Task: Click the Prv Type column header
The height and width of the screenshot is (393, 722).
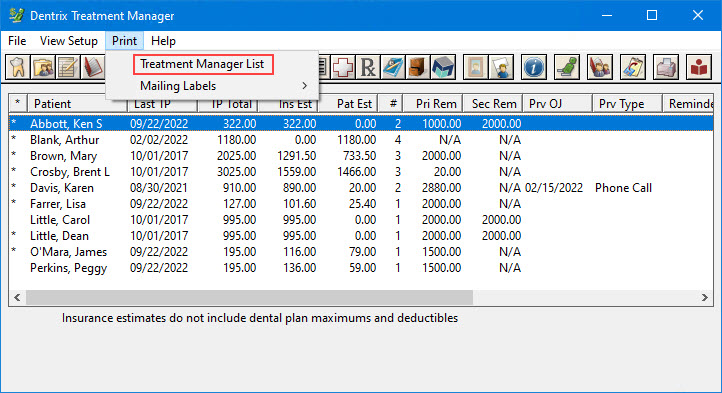Action: click(627, 104)
